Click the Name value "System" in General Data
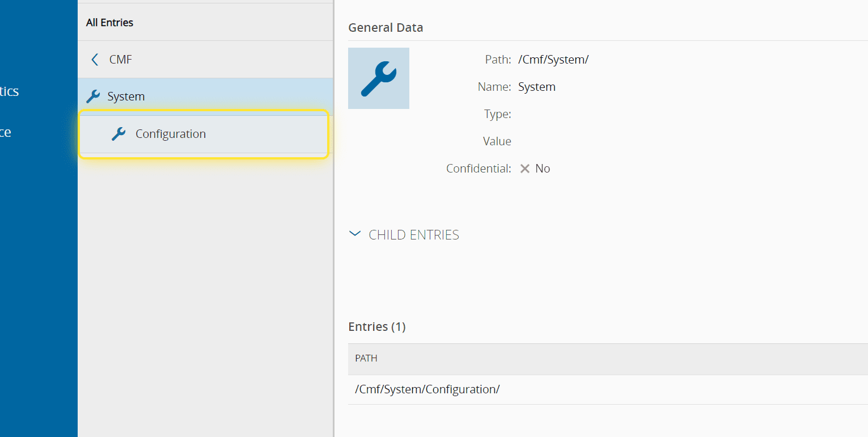The height and width of the screenshot is (437, 868). point(537,87)
